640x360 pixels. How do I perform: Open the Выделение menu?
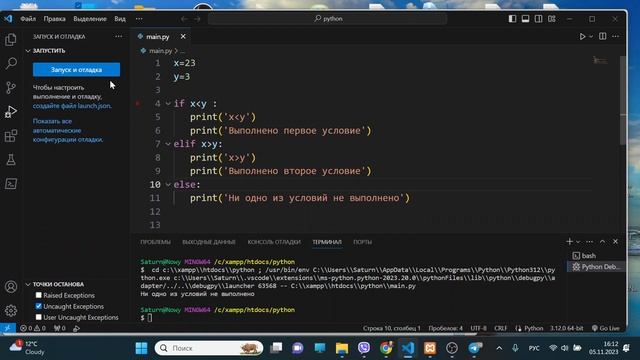90,19
